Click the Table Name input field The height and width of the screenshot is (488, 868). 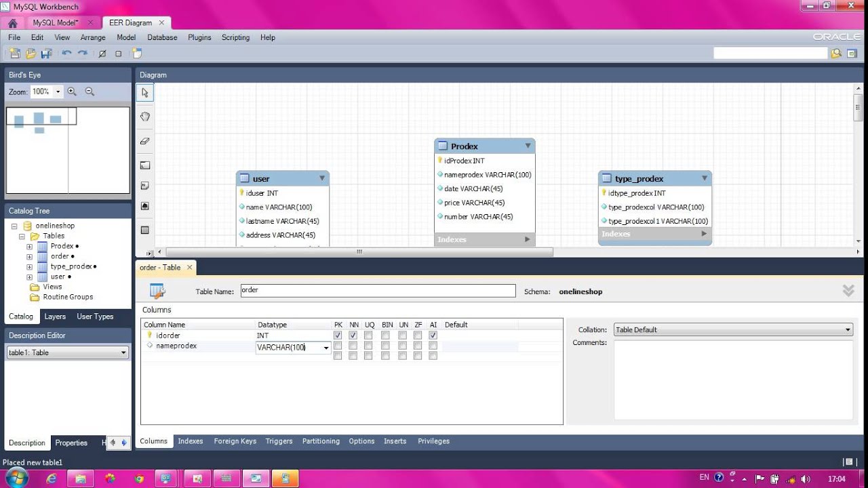[378, 291]
